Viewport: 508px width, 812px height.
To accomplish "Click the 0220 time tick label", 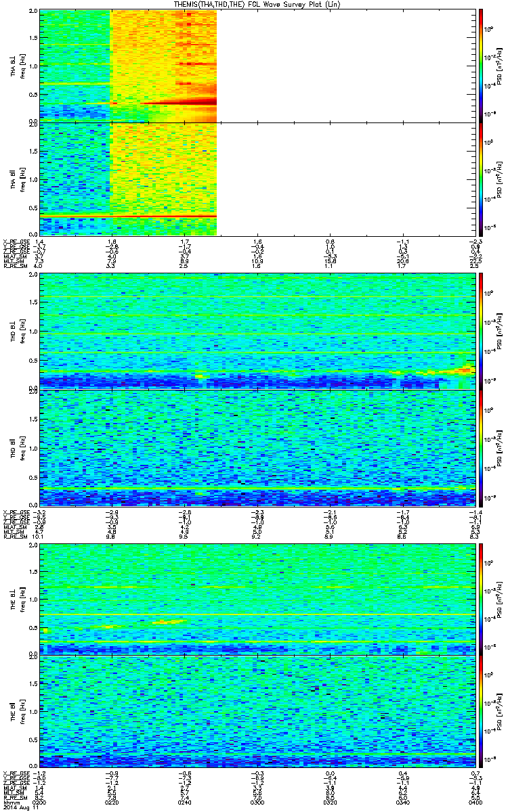I will coord(112,801).
